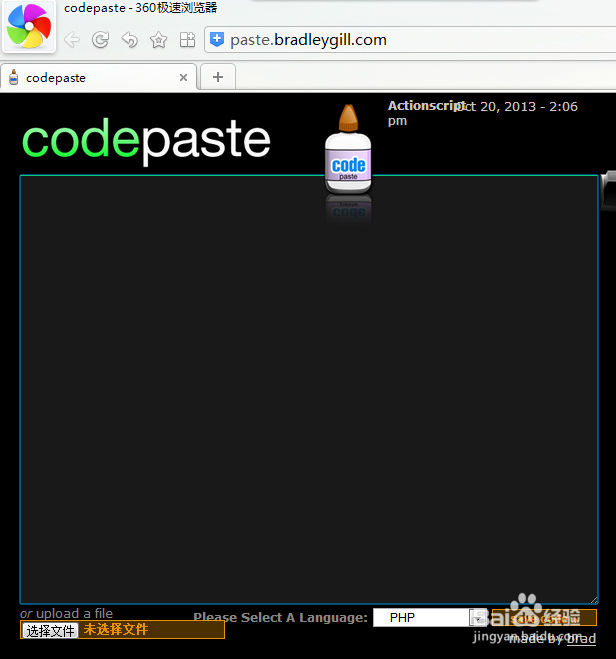616x659 pixels.
Task: Close the codepaste tab
Action: pos(183,77)
